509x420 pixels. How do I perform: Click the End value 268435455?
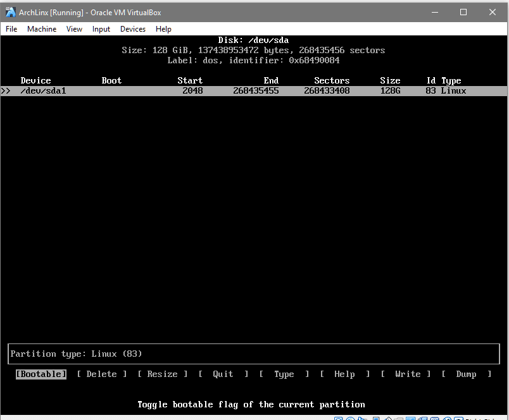pos(256,91)
